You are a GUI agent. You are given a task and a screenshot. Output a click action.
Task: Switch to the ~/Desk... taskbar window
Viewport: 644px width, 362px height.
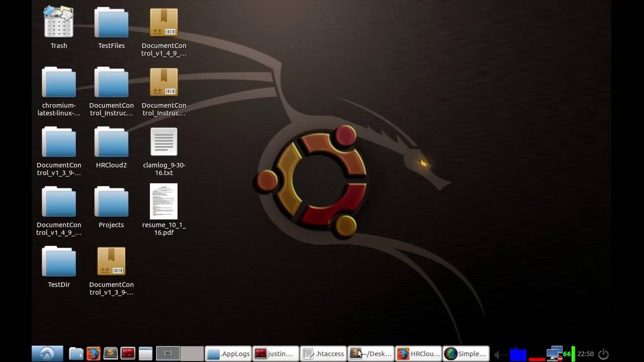coord(371,354)
